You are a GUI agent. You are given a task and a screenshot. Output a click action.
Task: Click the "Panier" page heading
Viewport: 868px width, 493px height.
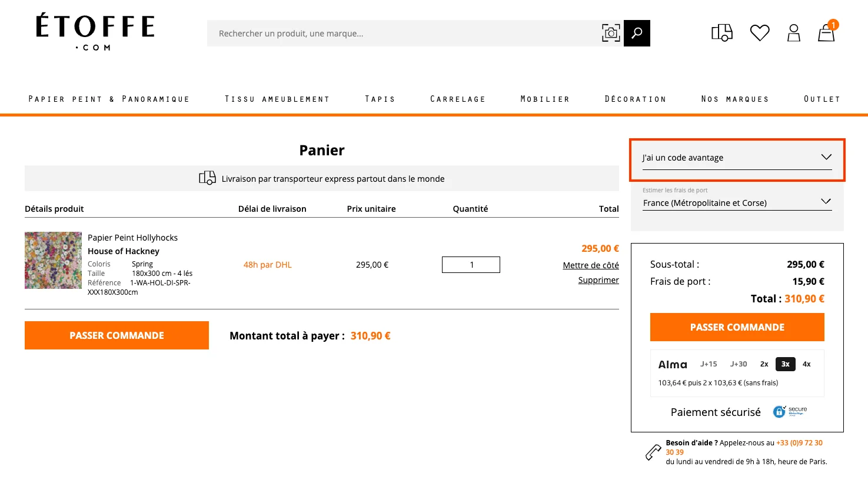(322, 150)
